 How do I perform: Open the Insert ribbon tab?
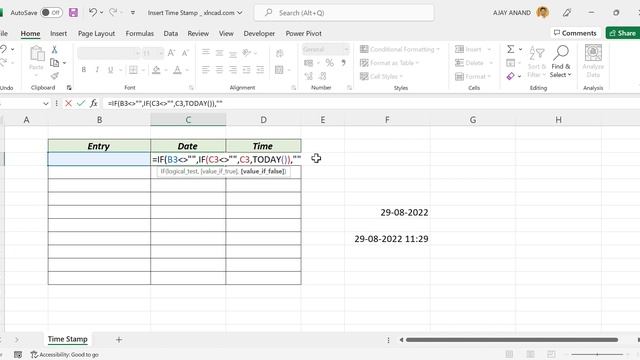click(x=58, y=33)
